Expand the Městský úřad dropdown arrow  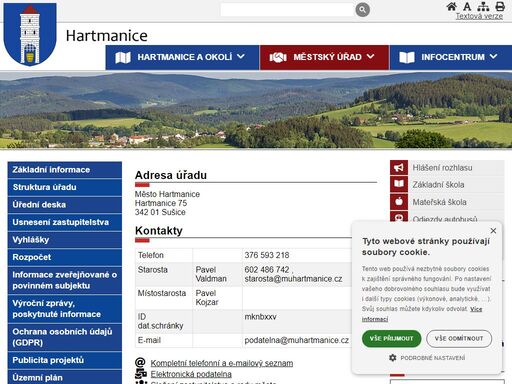(370, 57)
